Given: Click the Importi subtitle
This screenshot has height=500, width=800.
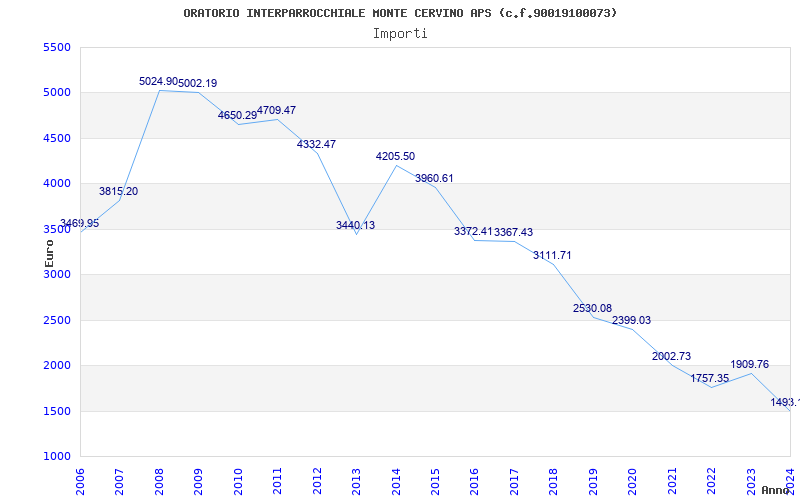Looking at the screenshot, I should coord(400,34).
